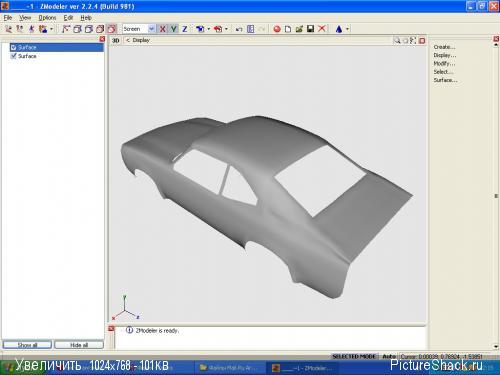Click the Undo arrow icon
Screen dimensions: 500x375
pos(239,29)
